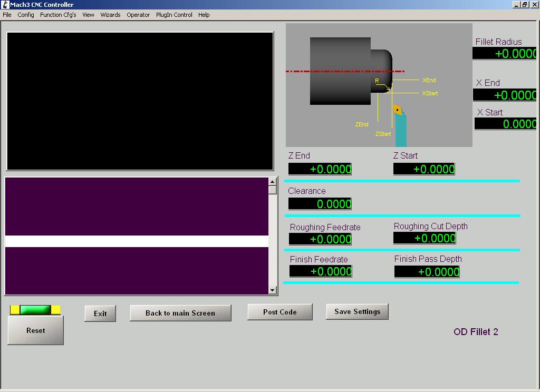Select the Roughing Feedrate field
Viewport: 540px width, 392px height.
click(321, 239)
